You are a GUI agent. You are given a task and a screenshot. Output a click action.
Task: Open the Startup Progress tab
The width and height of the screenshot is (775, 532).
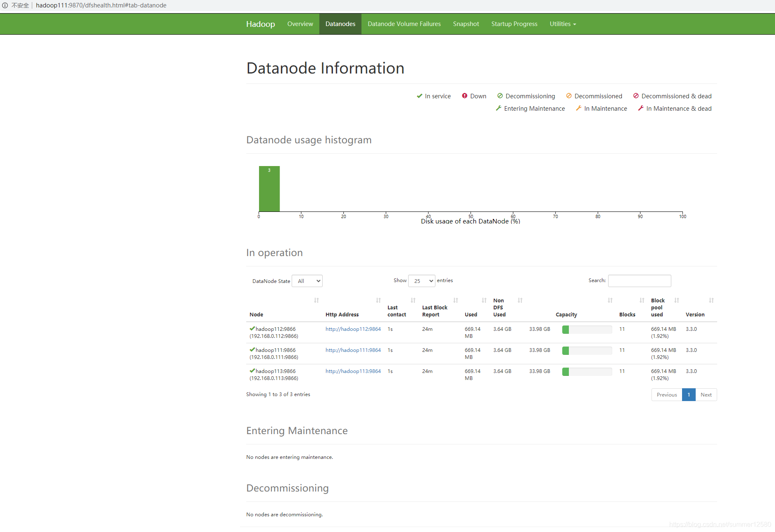point(514,24)
